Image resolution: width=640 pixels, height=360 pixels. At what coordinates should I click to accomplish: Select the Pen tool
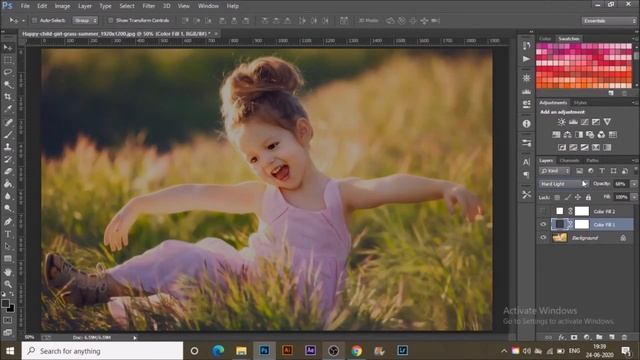(x=8, y=222)
